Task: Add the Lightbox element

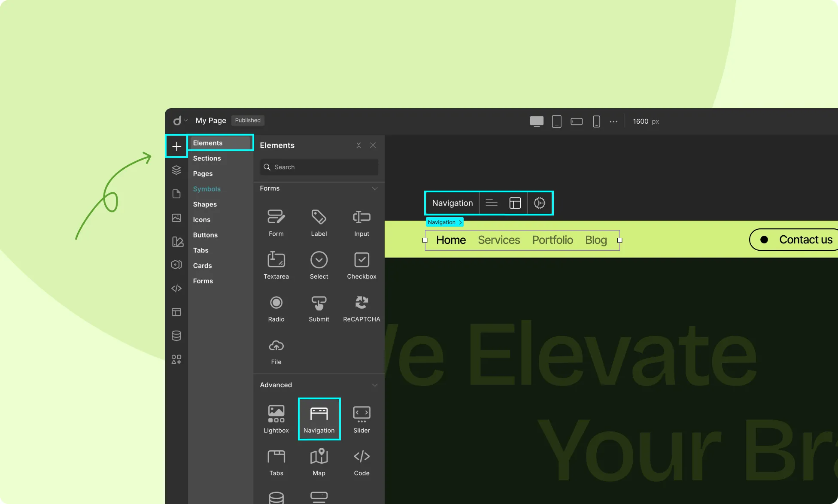Action: (x=276, y=419)
